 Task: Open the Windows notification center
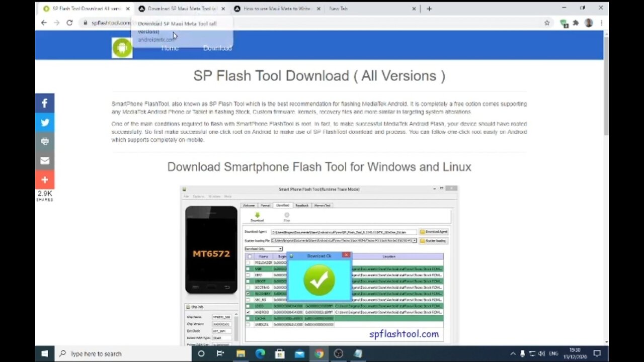pos(597,353)
